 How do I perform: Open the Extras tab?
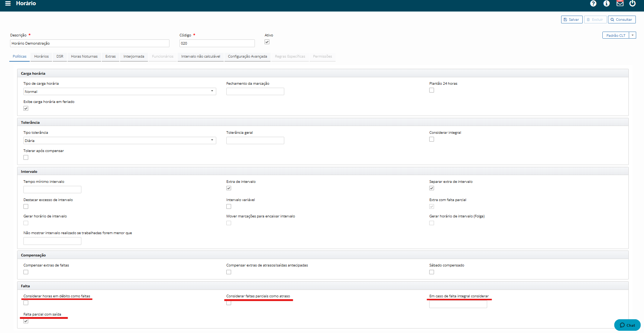point(110,56)
